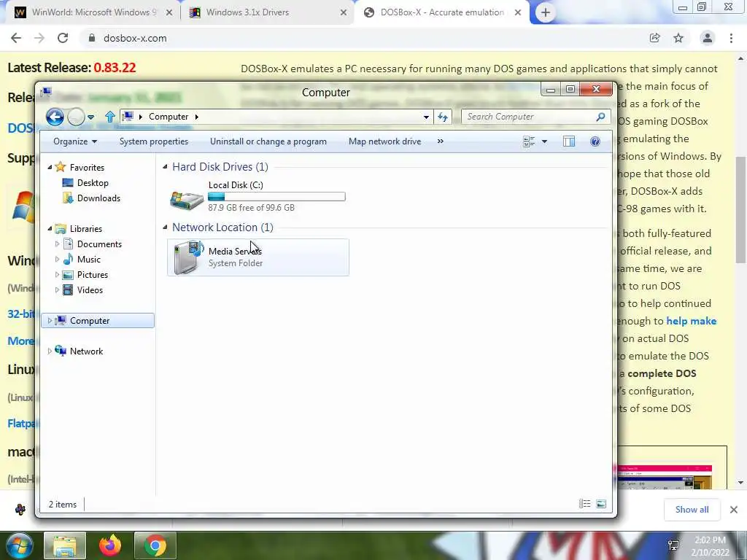The width and height of the screenshot is (747, 560).
Task: Open Explorer help with the question mark icon
Action: [x=595, y=141]
